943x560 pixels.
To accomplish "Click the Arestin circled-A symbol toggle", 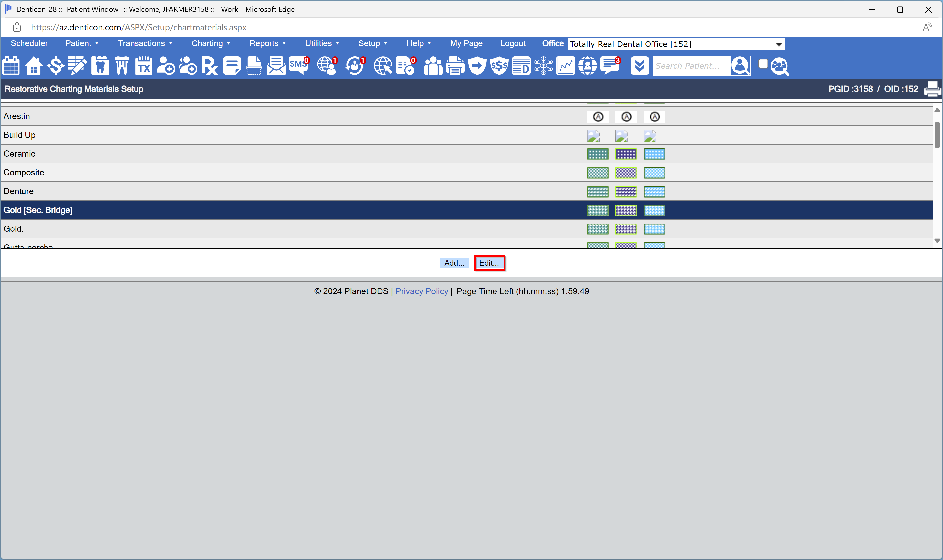I will (x=598, y=116).
